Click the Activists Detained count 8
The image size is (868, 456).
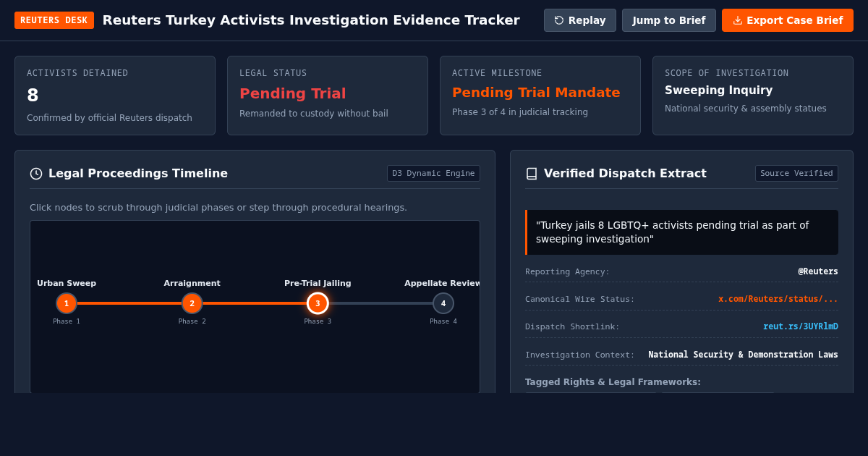(x=33, y=96)
